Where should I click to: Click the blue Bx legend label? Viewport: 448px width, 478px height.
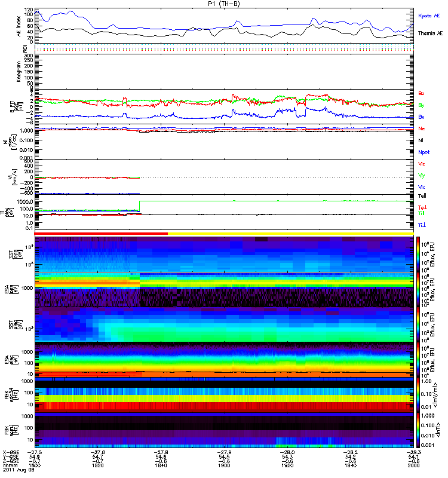[421, 117]
